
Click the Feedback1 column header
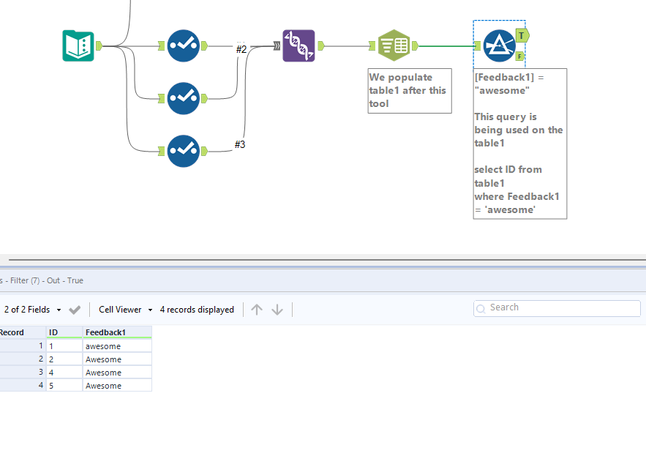click(x=117, y=332)
